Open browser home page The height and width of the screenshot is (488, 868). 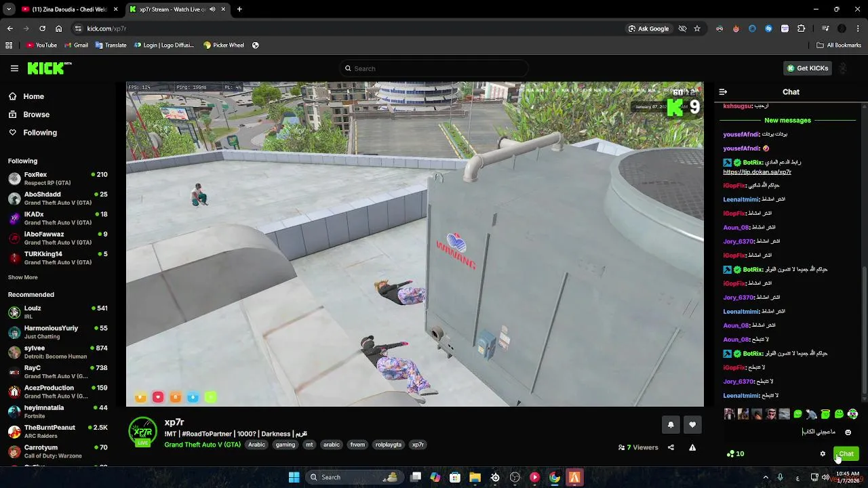[x=58, y=28]
